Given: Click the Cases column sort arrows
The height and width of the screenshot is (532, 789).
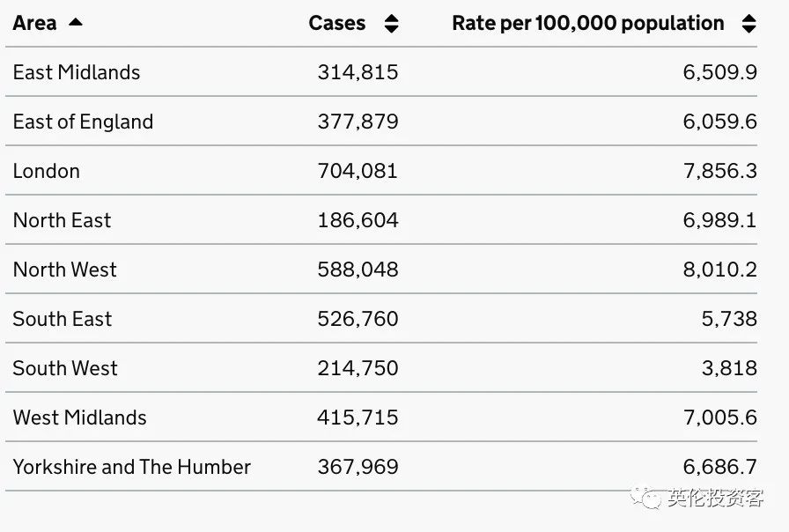Looking at the screenshot, I should tap(392, 24).
